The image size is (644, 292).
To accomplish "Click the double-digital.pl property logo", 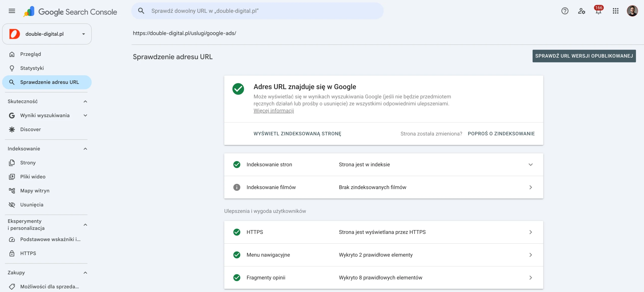I will [14, 34].
